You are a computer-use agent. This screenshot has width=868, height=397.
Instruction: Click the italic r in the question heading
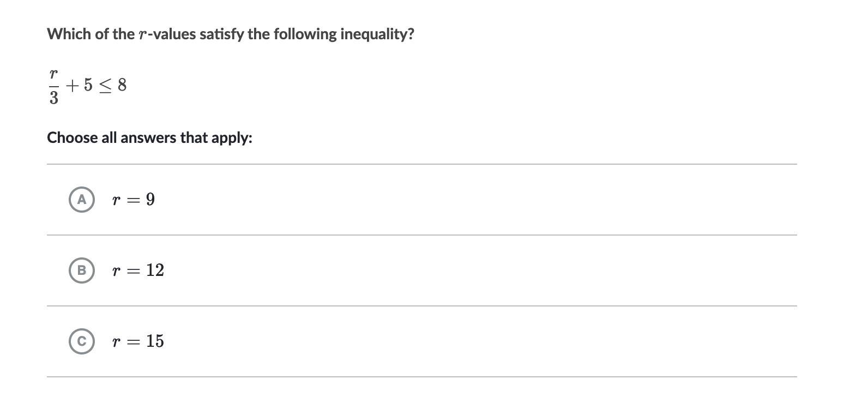tap(142, 35)
